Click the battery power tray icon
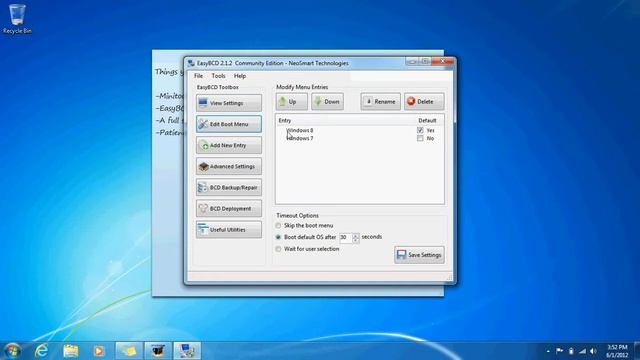The image size is (640, 360). click(571, 351)
